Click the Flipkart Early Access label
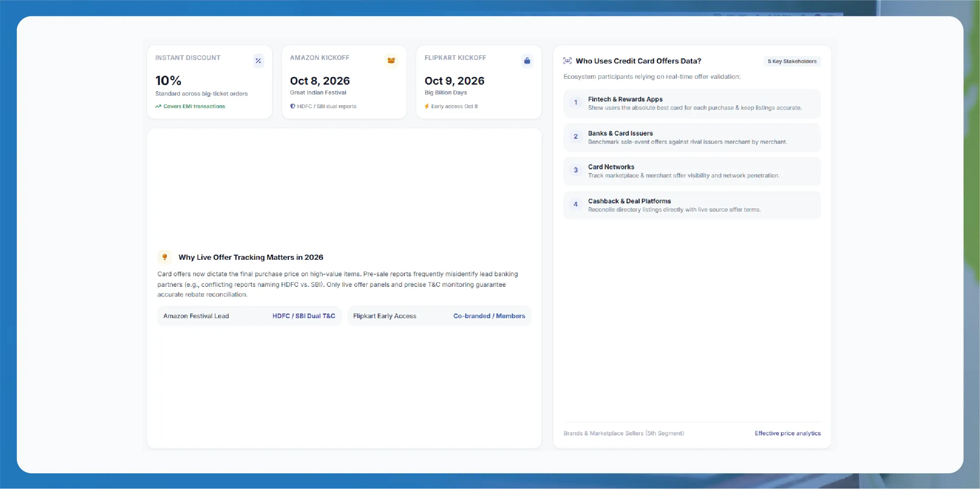 click(x=384, y=316)
